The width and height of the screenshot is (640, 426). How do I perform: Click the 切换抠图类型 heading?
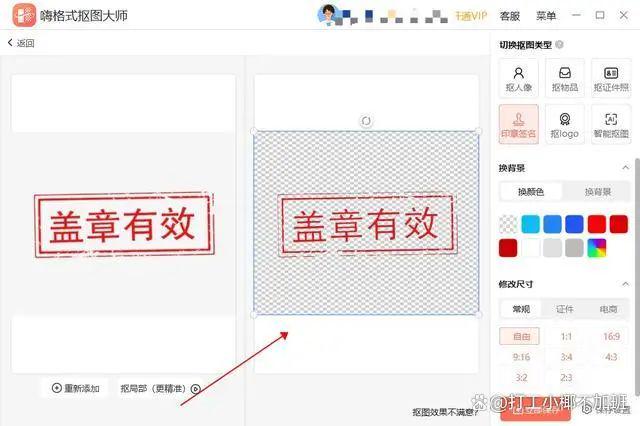(526, 45)
